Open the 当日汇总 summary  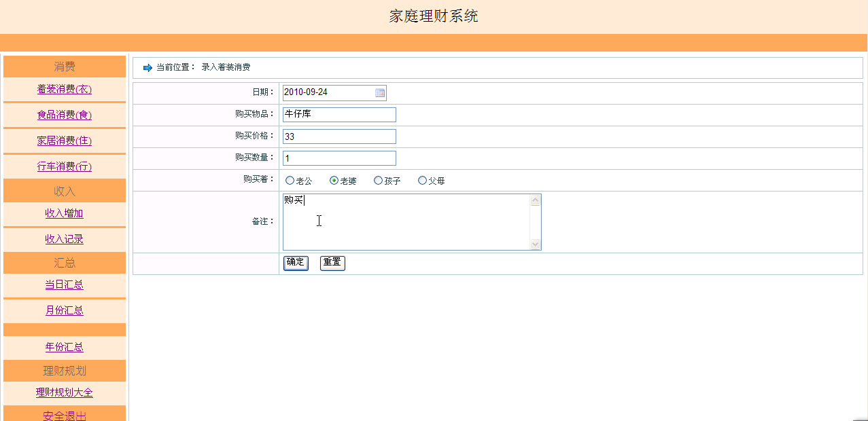(x=65, y=285)
